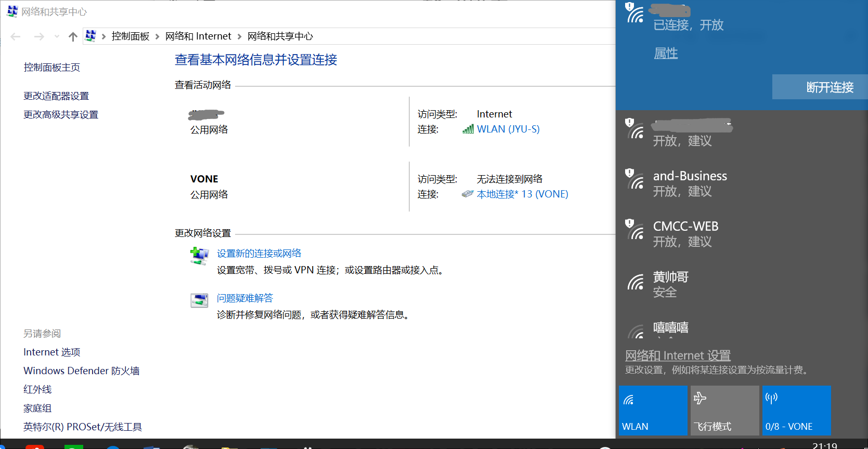Click and-Business Wi-Fi signal icon
The width and height of the screenshot is (868, 449).
[634, 179]
